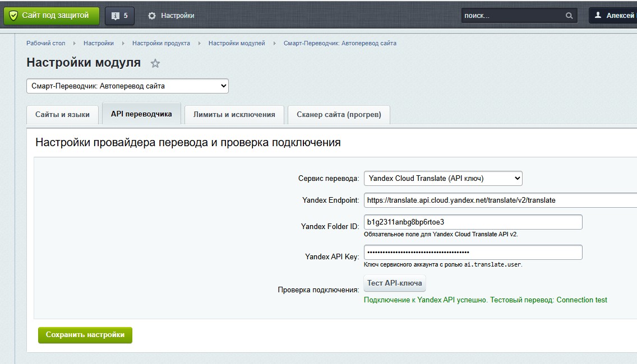Open Смарт-Переводчик: Автоперевод сайта breadcrumb link

[340, 43]
